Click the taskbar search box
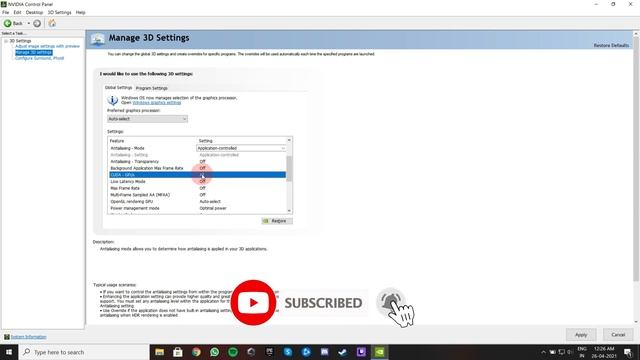The width and height of the screenshot is (640, 360). pos(84,352)
